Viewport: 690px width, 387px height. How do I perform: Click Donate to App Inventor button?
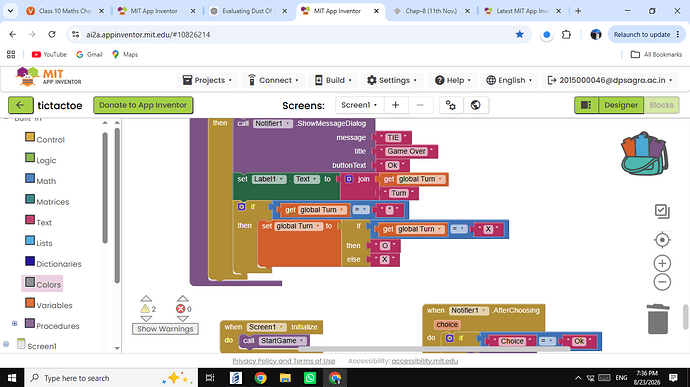click(143, 105)
